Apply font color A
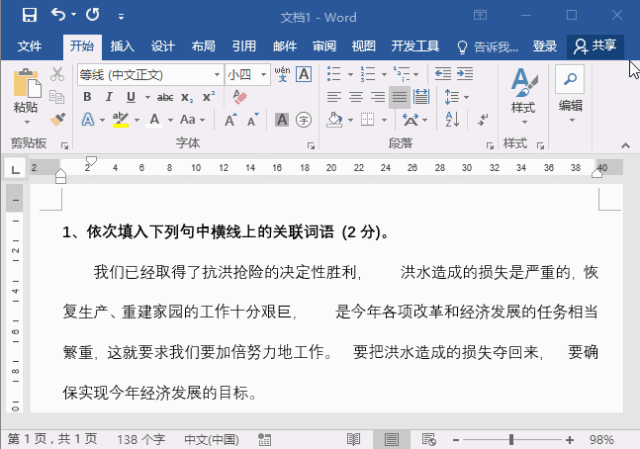640x449 pixels. pyautogui.click(x=154, y=120)
